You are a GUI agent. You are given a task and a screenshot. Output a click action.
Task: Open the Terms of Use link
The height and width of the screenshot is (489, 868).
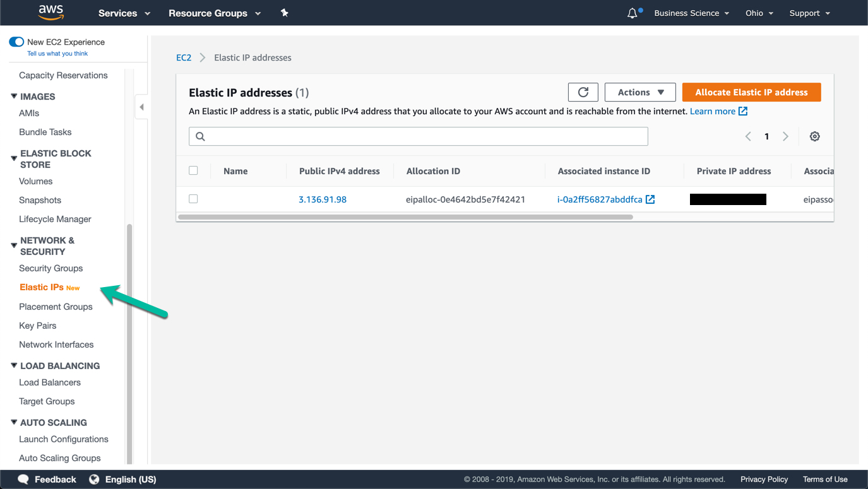click(x=825, y=480)
